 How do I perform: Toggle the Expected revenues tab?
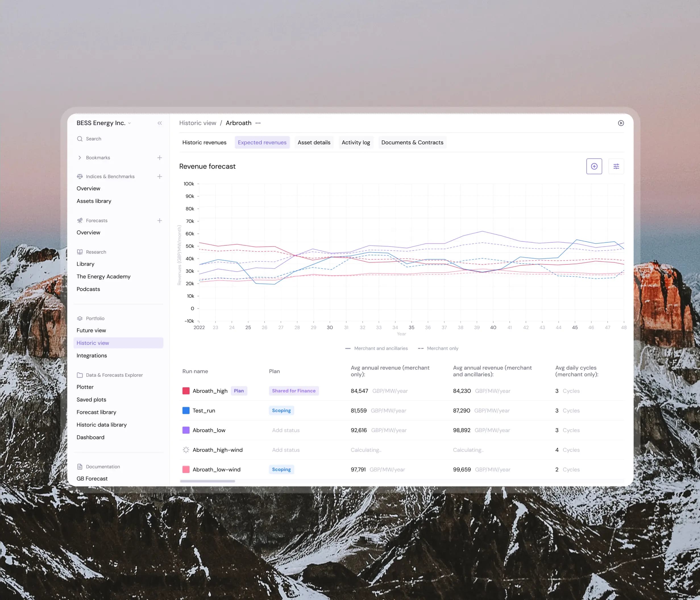(262, 142)
